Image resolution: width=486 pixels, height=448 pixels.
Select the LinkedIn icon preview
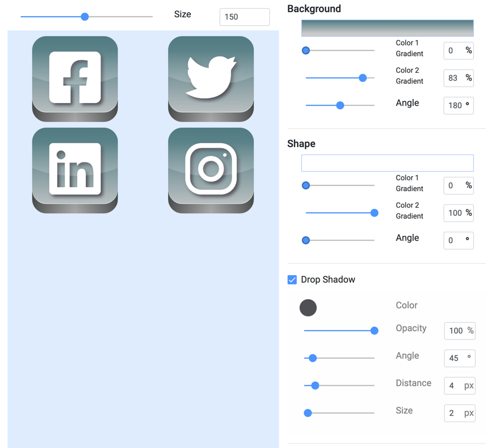(75, 171)
